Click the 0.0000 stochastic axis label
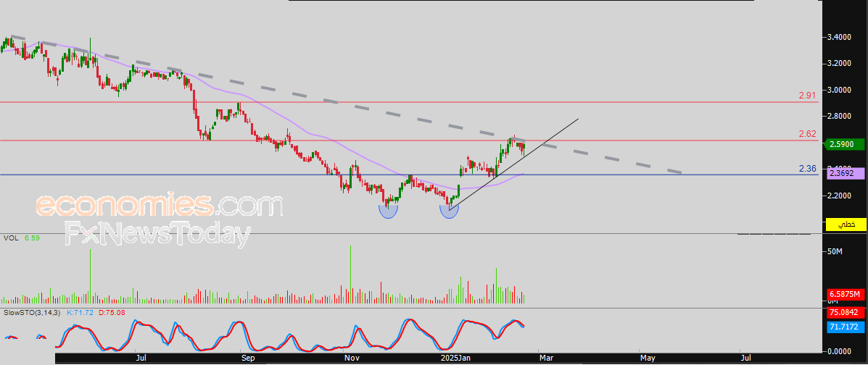Image resolution: width=868 pixels, height=365 pixels. (x=839, y=351)
